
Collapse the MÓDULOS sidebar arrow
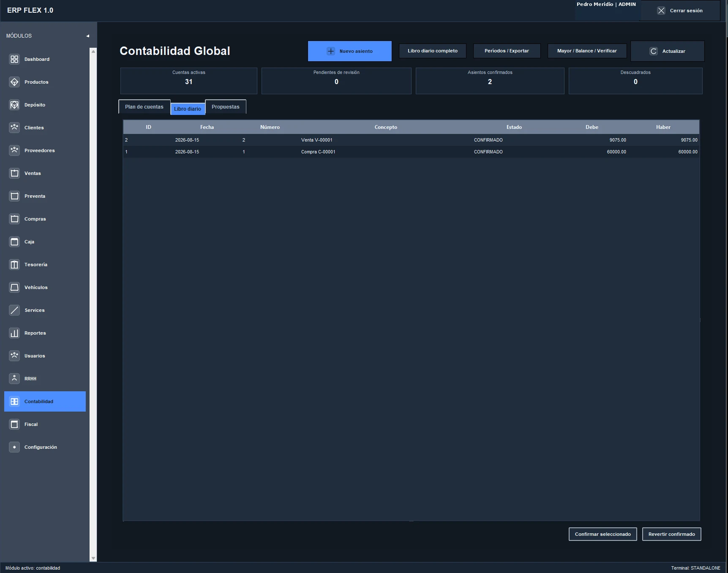point(88,36)
